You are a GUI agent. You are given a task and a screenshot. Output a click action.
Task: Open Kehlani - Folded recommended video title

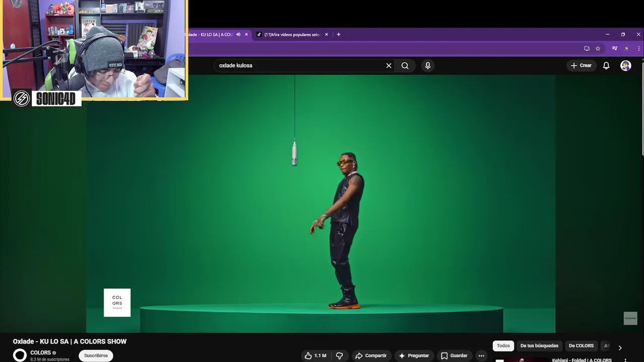coord(582,360)
